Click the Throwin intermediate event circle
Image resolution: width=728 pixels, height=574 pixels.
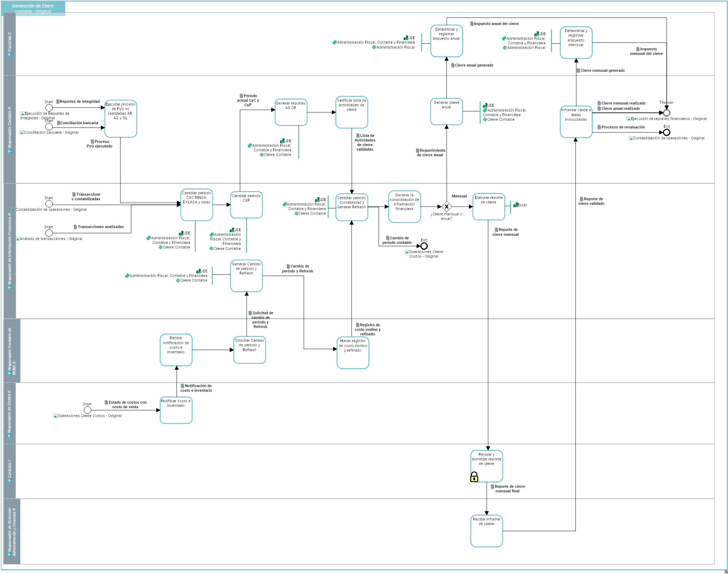tap(666, 113)
